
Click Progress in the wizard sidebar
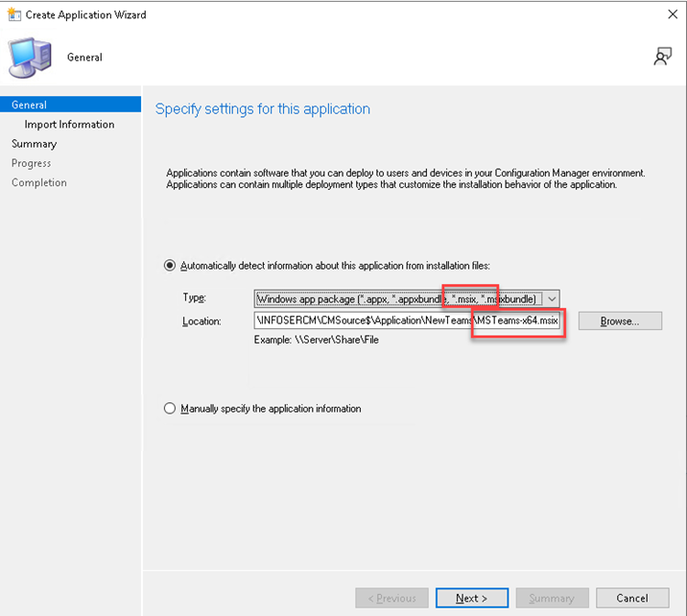pyautogui.click(x=32, y=163)
